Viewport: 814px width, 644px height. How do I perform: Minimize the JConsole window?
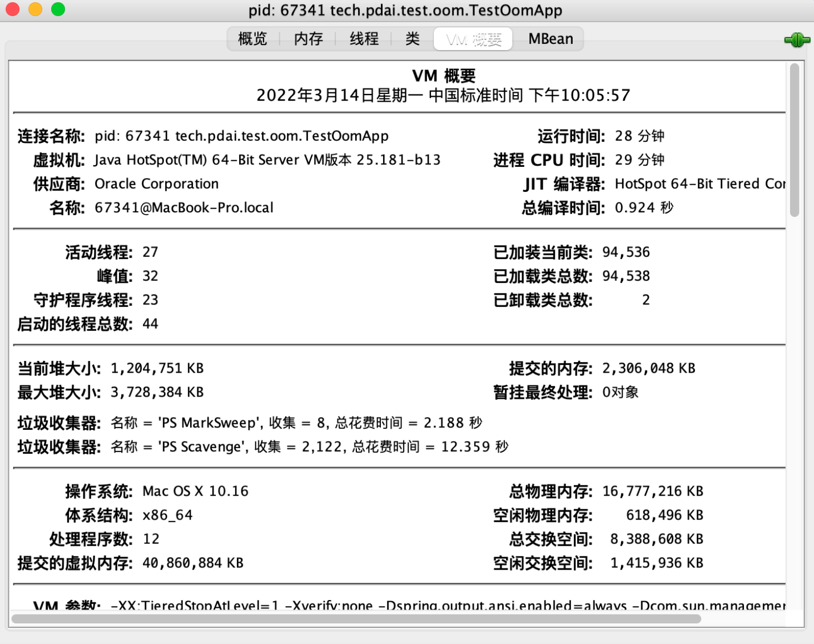[36, 9]
